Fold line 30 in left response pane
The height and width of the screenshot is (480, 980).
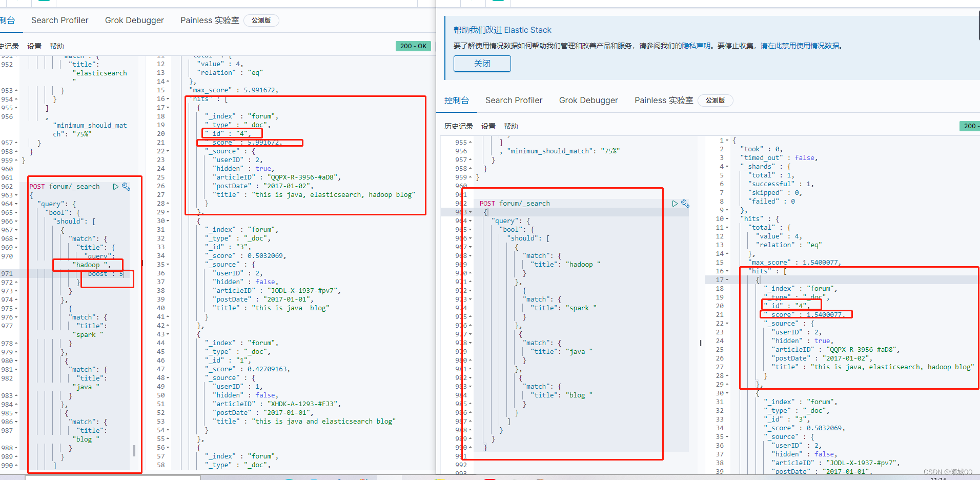(168, 221)
